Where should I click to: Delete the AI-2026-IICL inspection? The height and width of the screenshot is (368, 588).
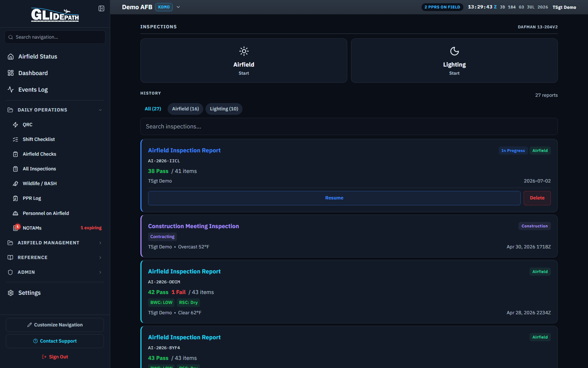pos(537,198)
